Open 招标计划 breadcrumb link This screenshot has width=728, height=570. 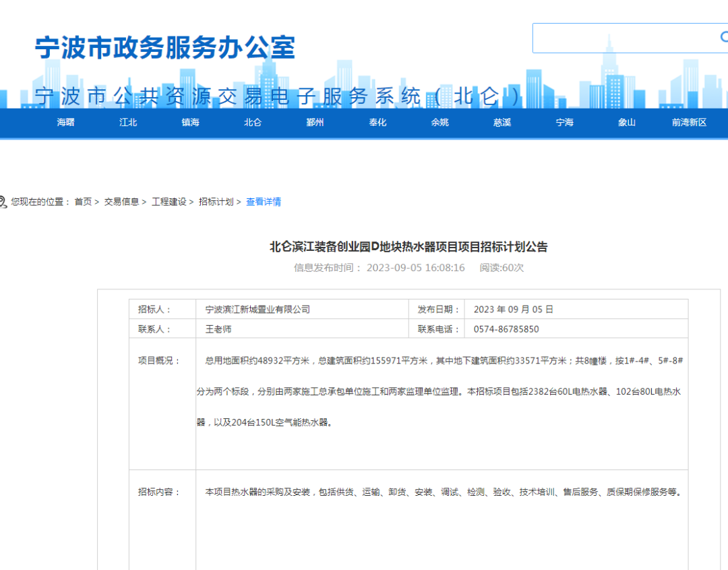tap(216, 202)
